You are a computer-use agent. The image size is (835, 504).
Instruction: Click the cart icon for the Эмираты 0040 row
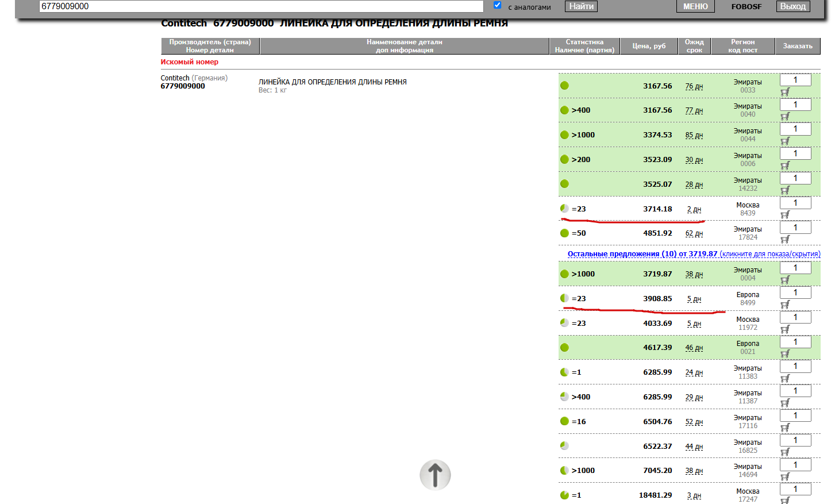click(785, 116)
